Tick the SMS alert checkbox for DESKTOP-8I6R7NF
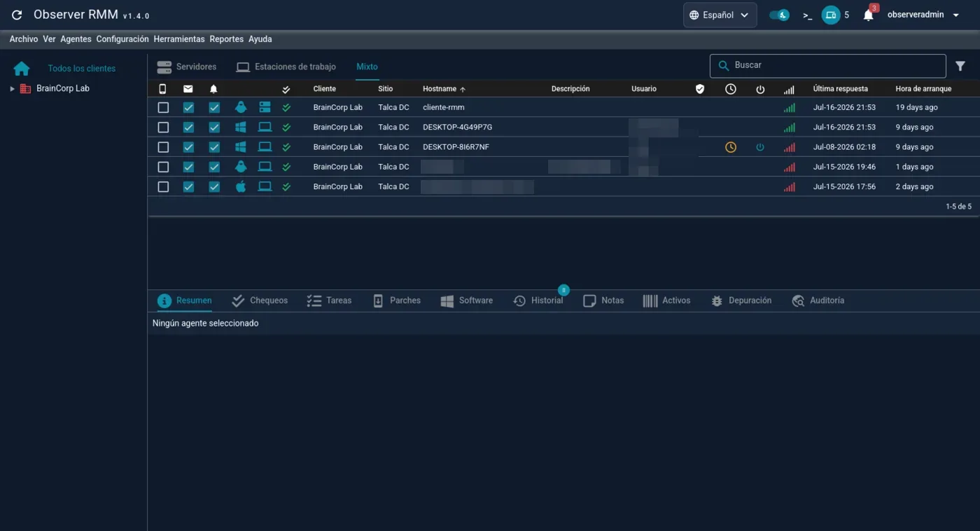 pyautogui.click(x=163, y=147)
